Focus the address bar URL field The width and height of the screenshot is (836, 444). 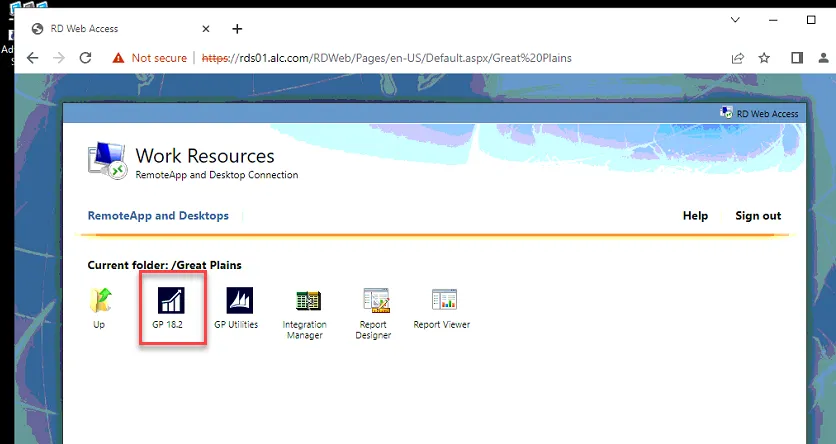(387, 58)
